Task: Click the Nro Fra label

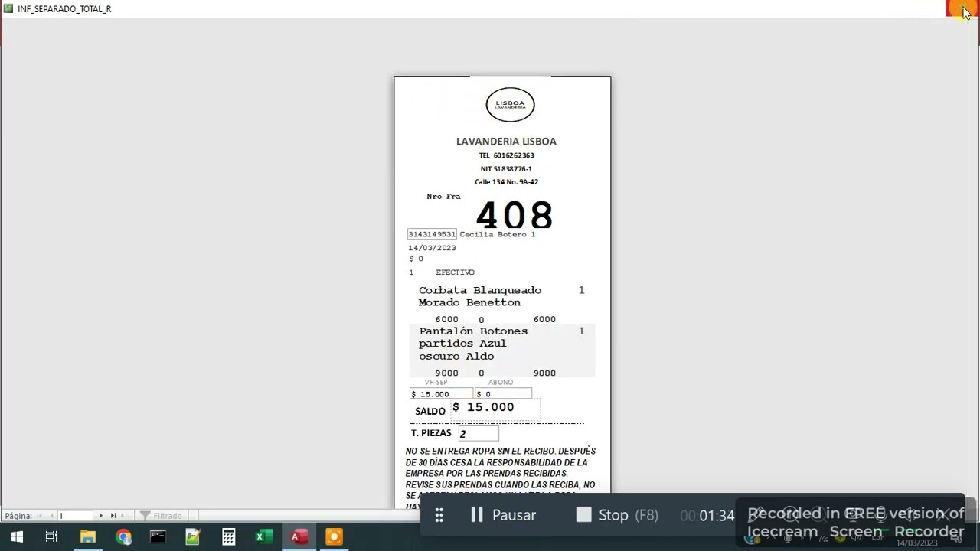Action: pos(443,197)
